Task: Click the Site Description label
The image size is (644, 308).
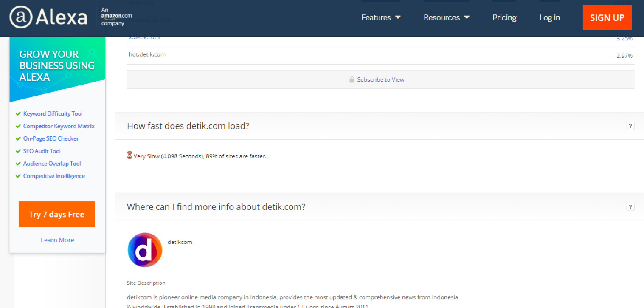Action: (146, 283)
